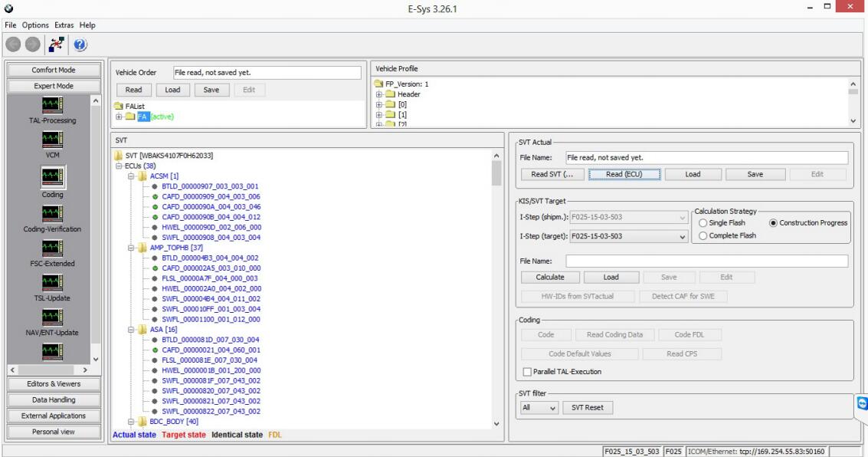The width and height of the screenshot is (868, 457).
Task: Open the VCM module icon
Action: (53, 140)
